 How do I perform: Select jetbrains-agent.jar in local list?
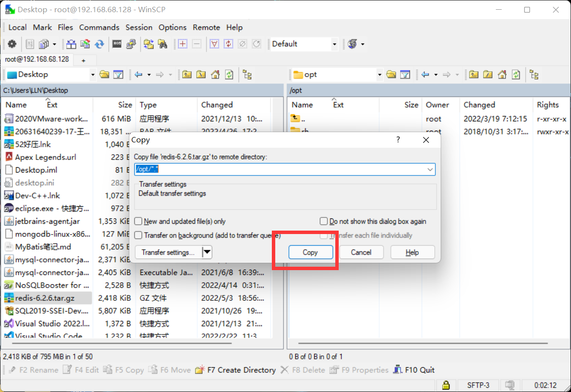[x=47, y=221]
